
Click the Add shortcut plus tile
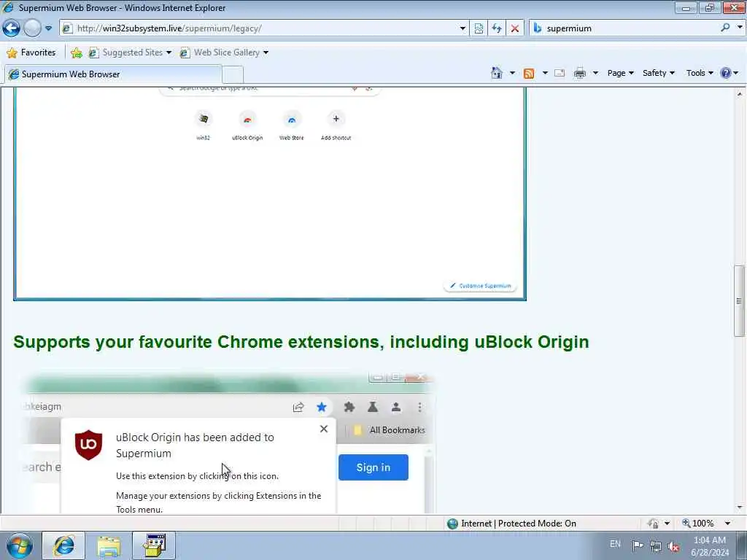[336, 125]
